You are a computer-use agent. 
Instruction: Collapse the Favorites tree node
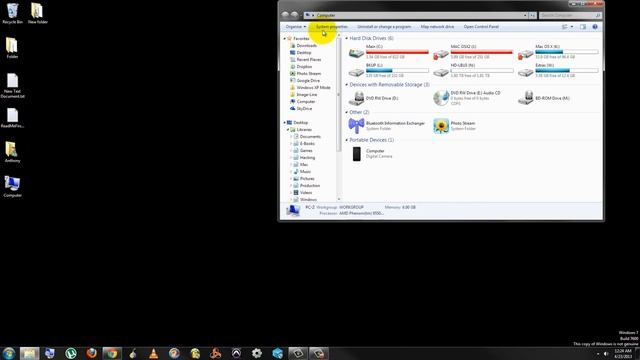[285, 38]
